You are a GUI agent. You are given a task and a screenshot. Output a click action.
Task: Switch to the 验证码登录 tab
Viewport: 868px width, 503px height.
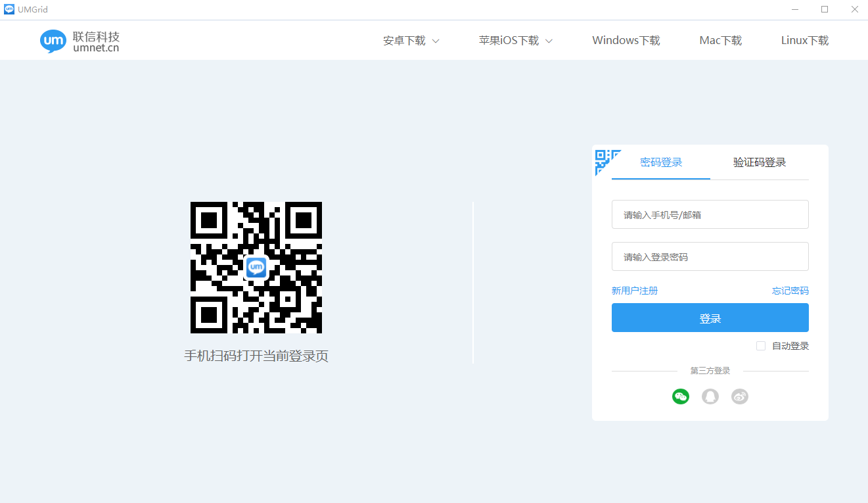point(760,162)
